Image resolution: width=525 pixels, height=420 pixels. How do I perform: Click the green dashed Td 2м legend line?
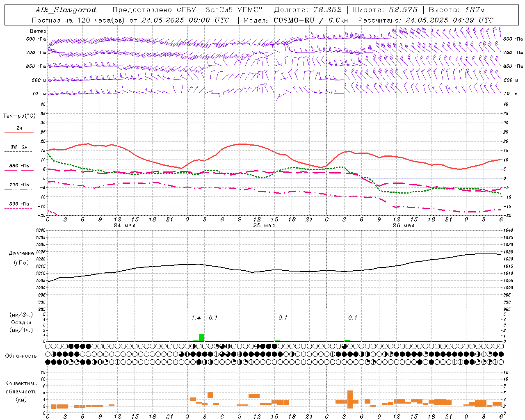coord(19,152)
